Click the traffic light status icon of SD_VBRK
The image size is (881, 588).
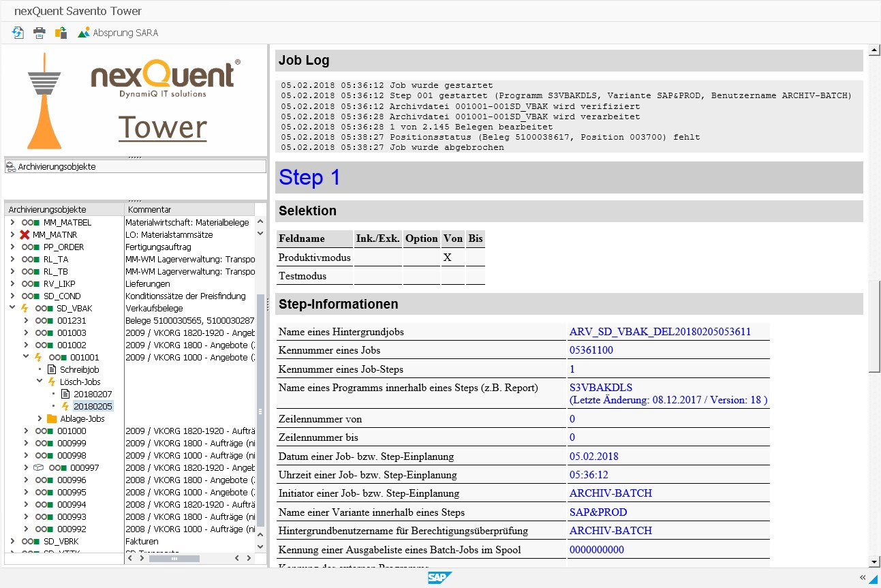coord(31,541)
